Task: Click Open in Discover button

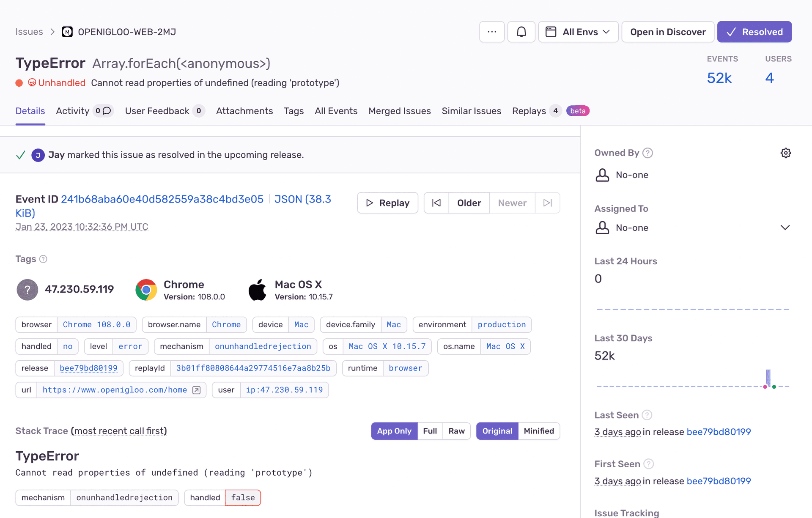Action: tap(668, 32)
